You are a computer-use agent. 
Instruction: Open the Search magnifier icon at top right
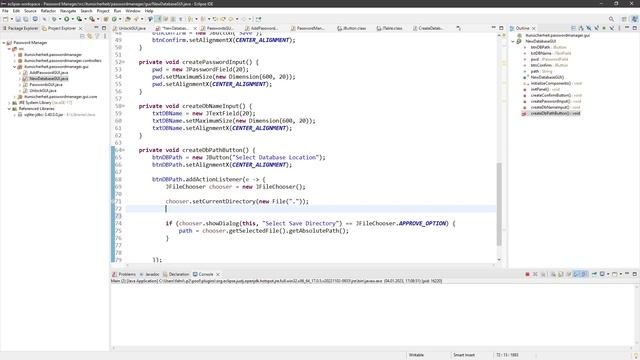point(611,19)
